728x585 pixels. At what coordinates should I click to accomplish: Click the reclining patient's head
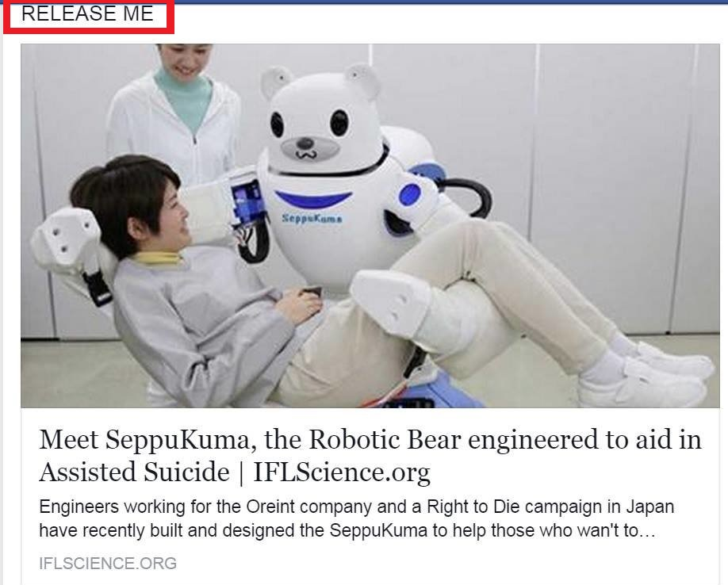click(132, 206)
